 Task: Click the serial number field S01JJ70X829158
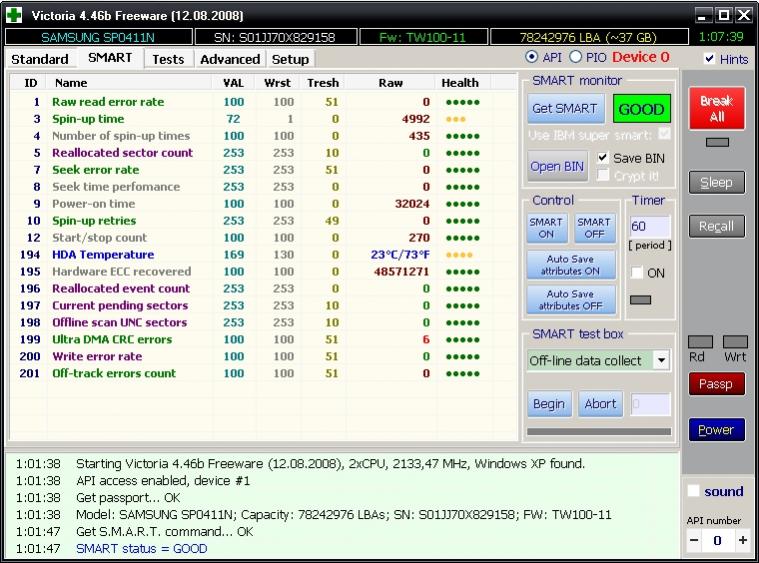(275, 37)
